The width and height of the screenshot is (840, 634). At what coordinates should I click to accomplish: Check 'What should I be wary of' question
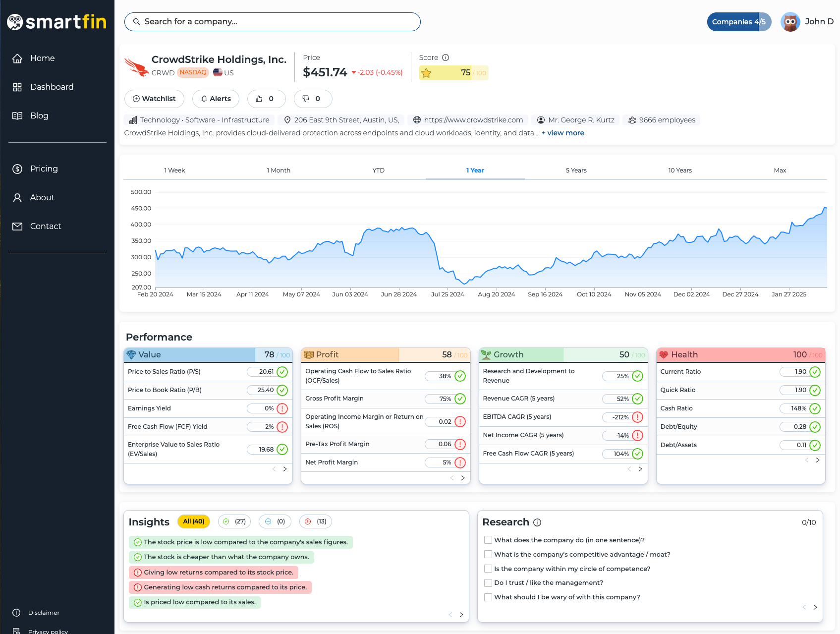(488, 597)
